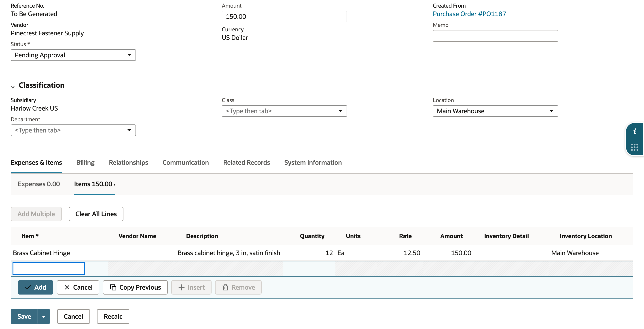Open the Save button's dropdown arrow
Image resolution: width=644 pixels, height=329 pixels.
click(44, 316)
